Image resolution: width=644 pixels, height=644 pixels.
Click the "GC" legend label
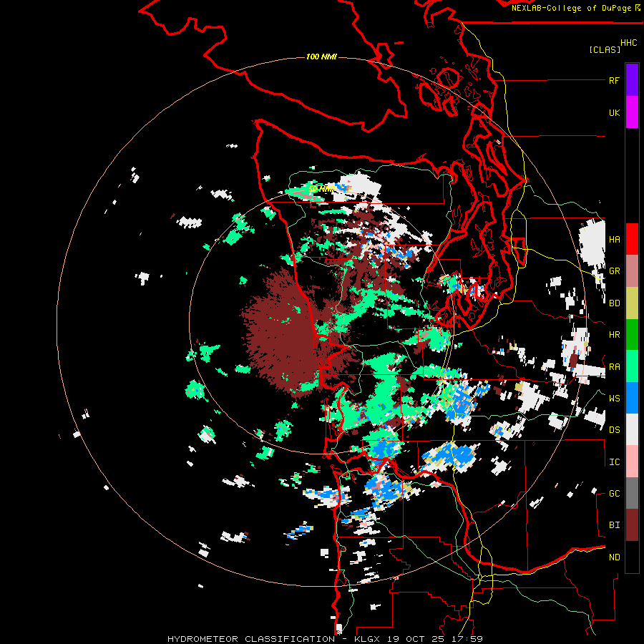(x=614, y=494)
